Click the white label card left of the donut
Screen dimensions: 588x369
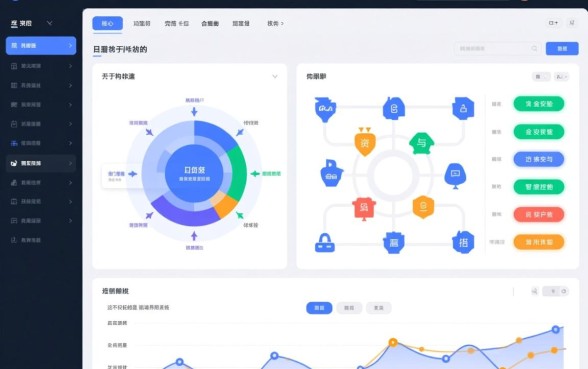click(x=122, y=176)
